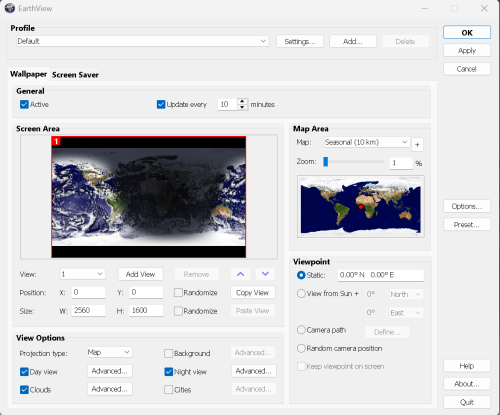
Task: Close the EarthView window
Action: (484, 8)
